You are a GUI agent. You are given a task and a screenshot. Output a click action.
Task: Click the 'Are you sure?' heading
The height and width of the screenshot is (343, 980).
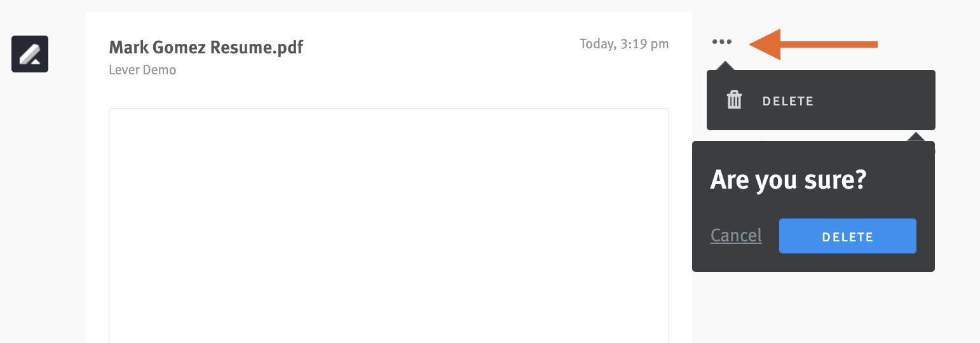pyautogui.click(x=788, y=180)
